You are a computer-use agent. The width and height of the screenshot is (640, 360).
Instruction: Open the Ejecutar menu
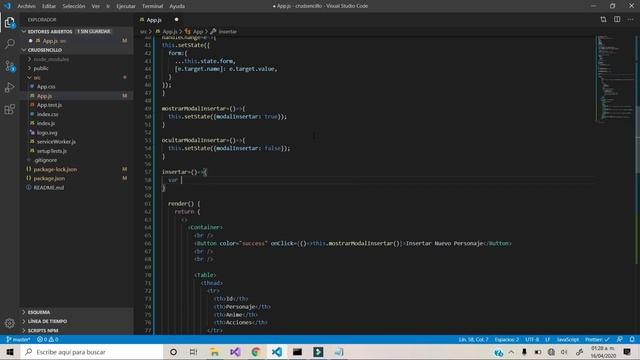(126, 6)
